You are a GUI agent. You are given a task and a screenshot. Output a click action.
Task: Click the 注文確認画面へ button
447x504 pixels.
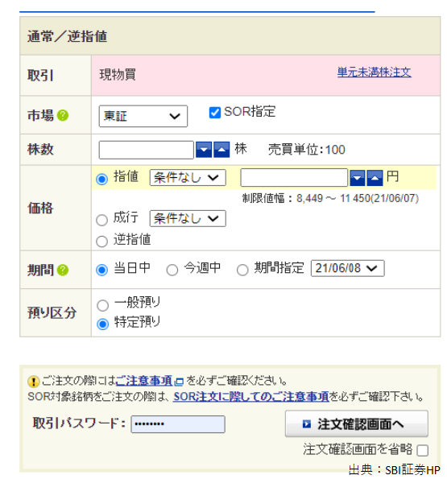(x=357, y=423)
